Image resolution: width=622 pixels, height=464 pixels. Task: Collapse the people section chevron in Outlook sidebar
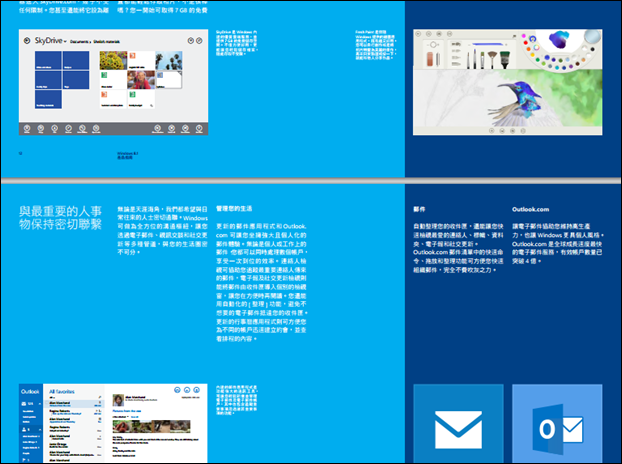point(40,429)
